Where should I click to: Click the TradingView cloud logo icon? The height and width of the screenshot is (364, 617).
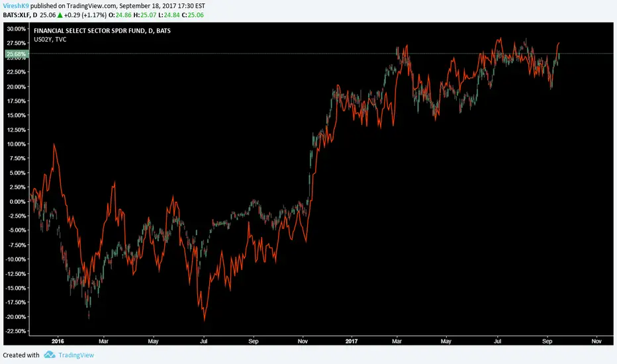tap(50, 355)
